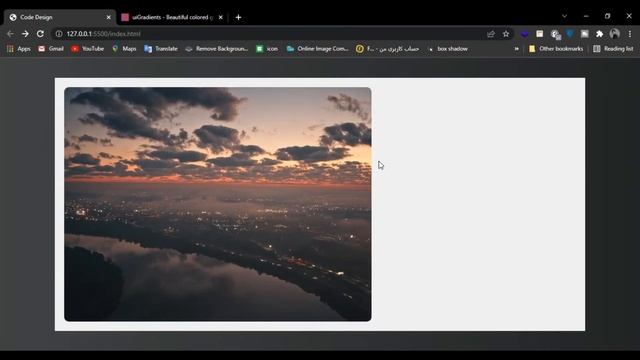
Task: Open the Other bookmarks folder
Action: (x=556, y=49)
